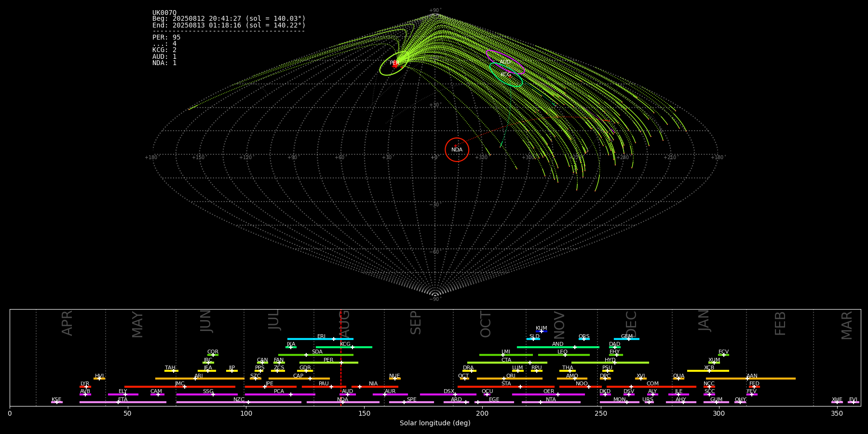
Task: Click the ARI shower bar in the timeline
Action: pyautogui.click(x=200, y=379)
